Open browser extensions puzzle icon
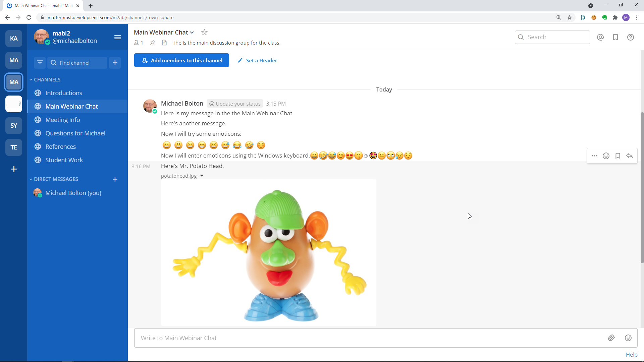Screen dimensions: 644x362 pos(615,17)
